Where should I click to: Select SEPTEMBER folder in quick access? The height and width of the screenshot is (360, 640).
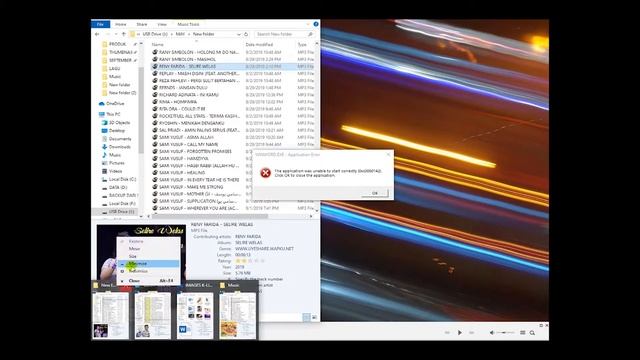point(120,60)
